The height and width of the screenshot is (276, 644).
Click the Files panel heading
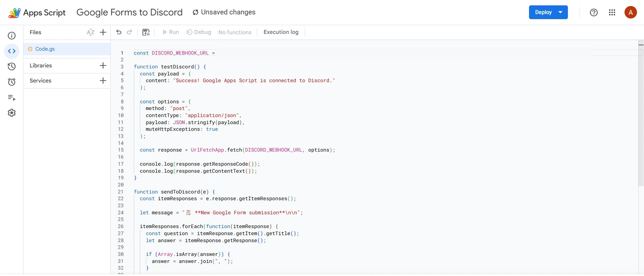[x=35, y=32]
